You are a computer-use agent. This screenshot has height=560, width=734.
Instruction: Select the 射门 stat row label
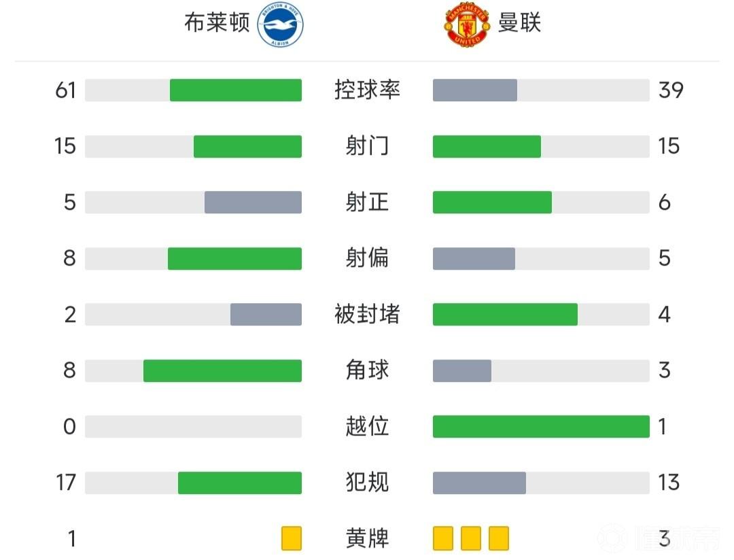click(367, 146)
